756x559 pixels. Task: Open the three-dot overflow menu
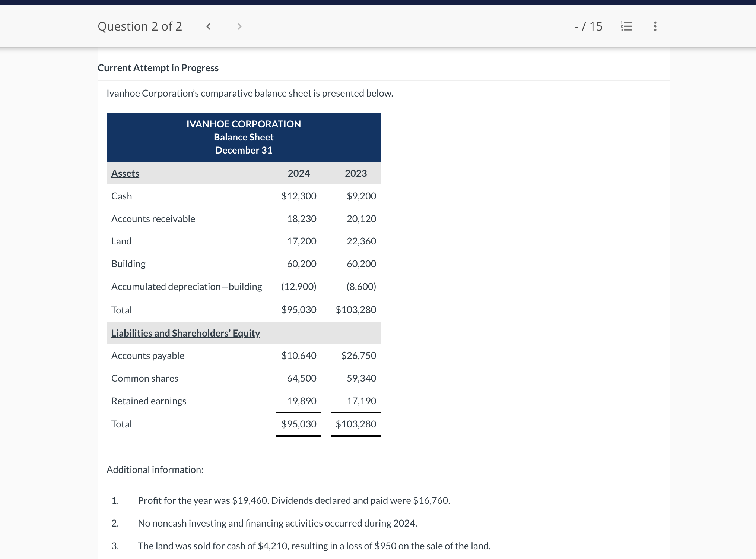tap(655, 26)
